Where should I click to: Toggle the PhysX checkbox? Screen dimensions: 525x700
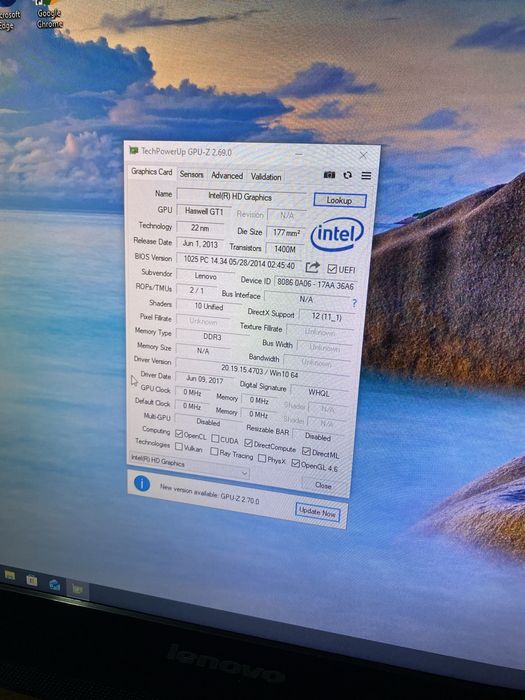pos(262,458)
